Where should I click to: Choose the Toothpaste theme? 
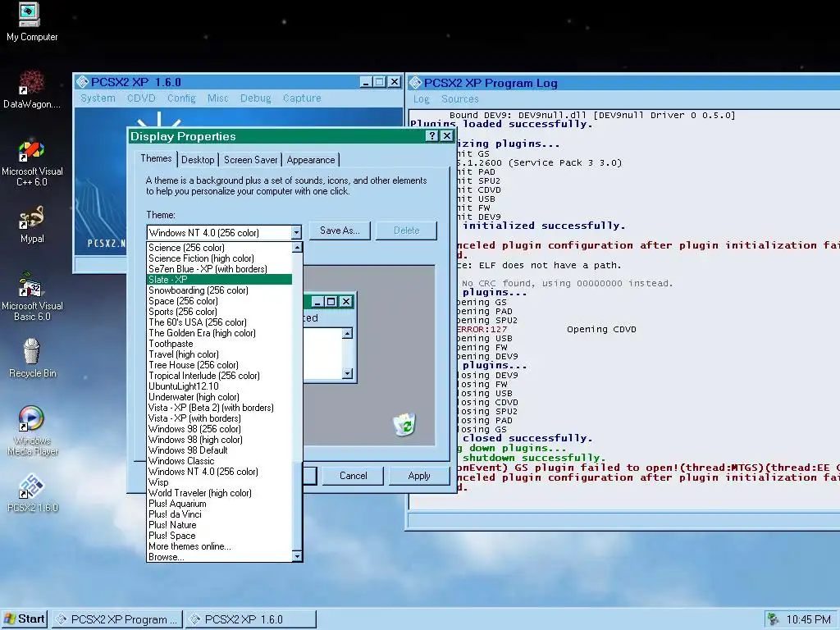[220, 344]
